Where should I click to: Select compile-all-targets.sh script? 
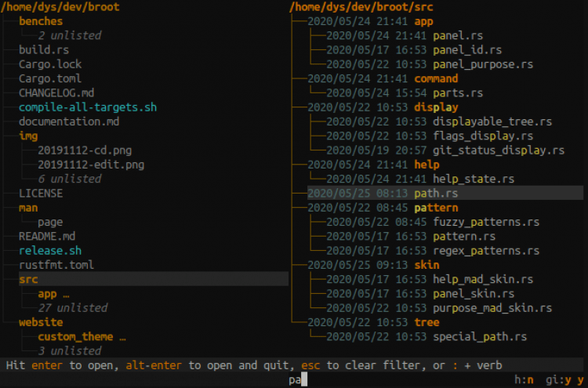(x=88, y=107)
